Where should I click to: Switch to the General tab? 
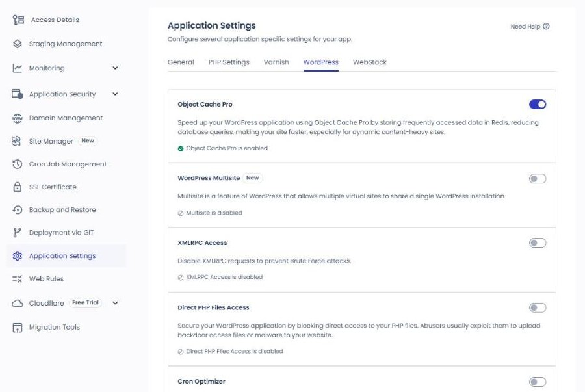[x=181, y=62]
